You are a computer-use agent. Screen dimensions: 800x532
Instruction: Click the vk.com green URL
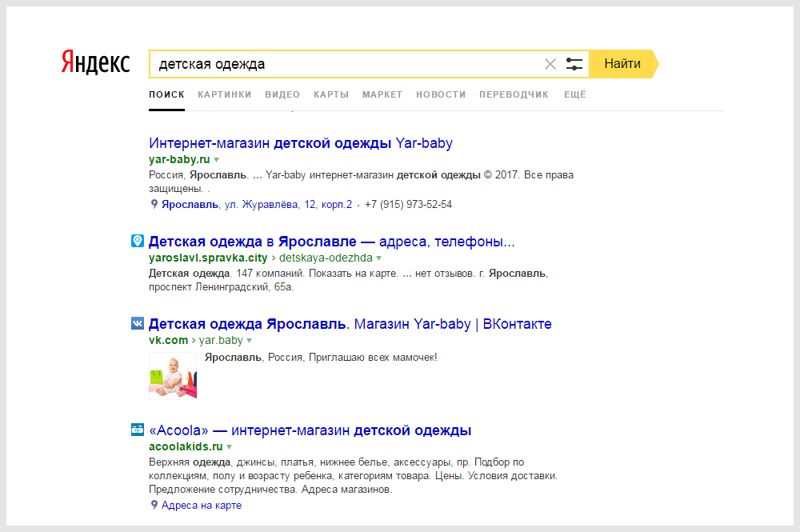168,340
